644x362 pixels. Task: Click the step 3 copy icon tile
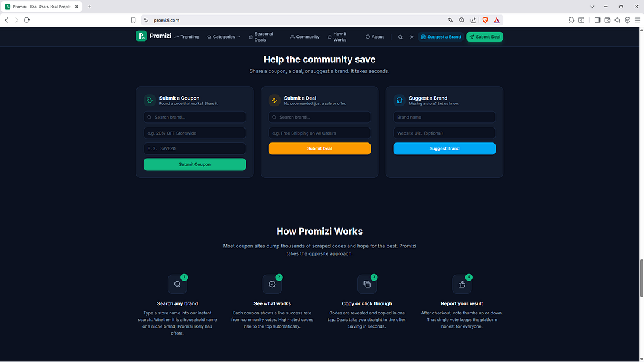[367, 284]
